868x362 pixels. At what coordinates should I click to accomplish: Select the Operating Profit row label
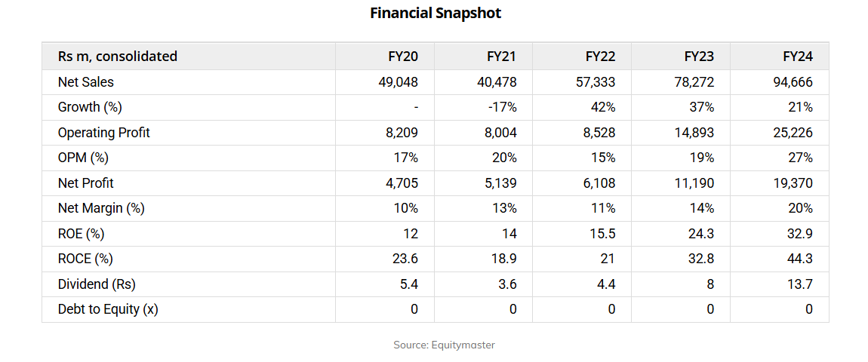point(104,133)
